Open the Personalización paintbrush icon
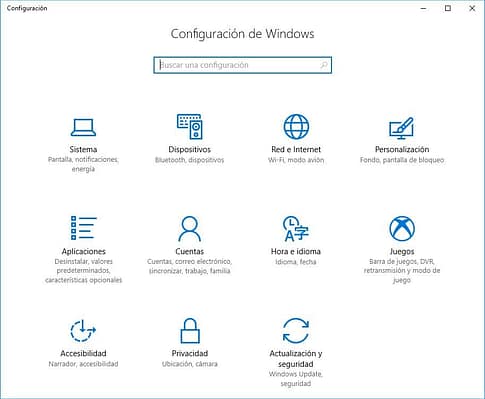Screen dimensions: 485x399 pos(402,128)
